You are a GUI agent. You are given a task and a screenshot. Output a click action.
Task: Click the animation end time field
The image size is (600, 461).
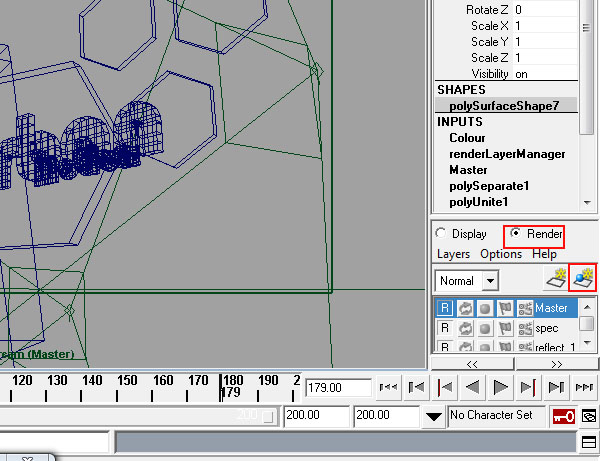pos(386,415)
